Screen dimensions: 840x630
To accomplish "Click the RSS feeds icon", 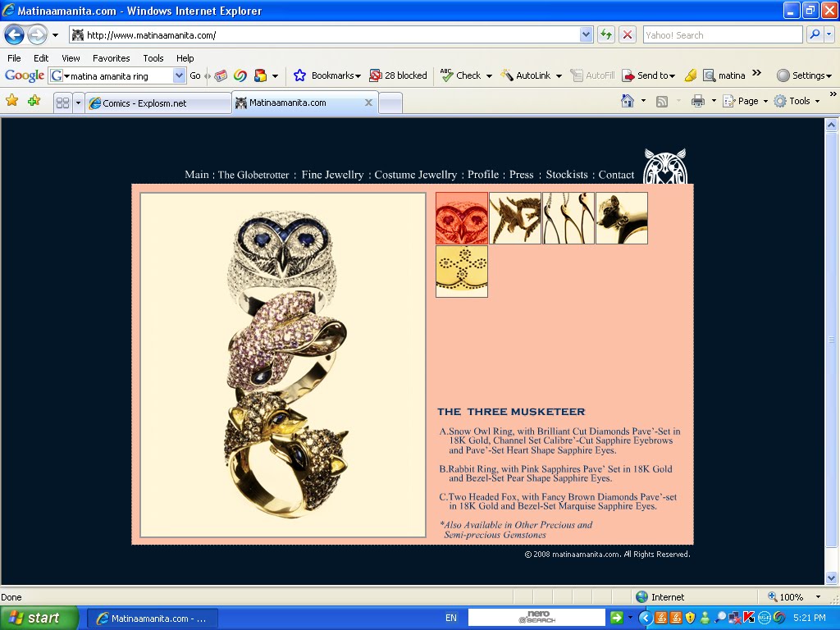I will (662, 101).
